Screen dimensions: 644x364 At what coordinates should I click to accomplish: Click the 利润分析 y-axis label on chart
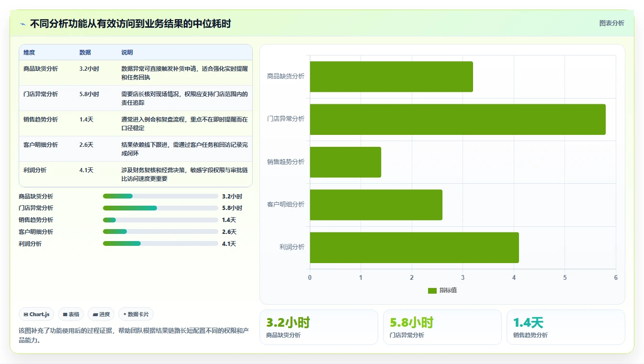(292, 247)
